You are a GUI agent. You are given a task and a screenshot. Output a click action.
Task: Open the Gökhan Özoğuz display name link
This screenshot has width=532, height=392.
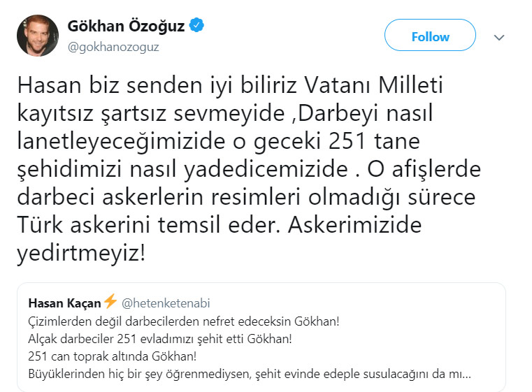tap(126, 27)
